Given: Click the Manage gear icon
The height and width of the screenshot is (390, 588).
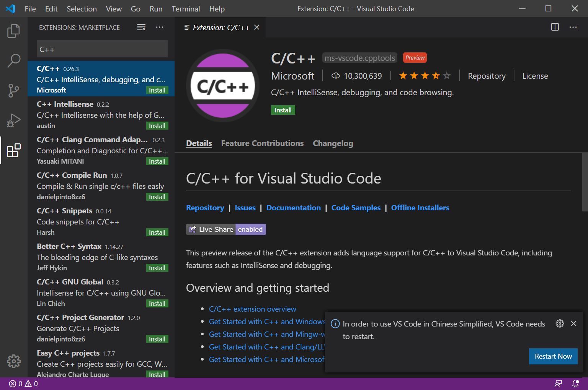Looking at the screenshot, I should (13, 361).
